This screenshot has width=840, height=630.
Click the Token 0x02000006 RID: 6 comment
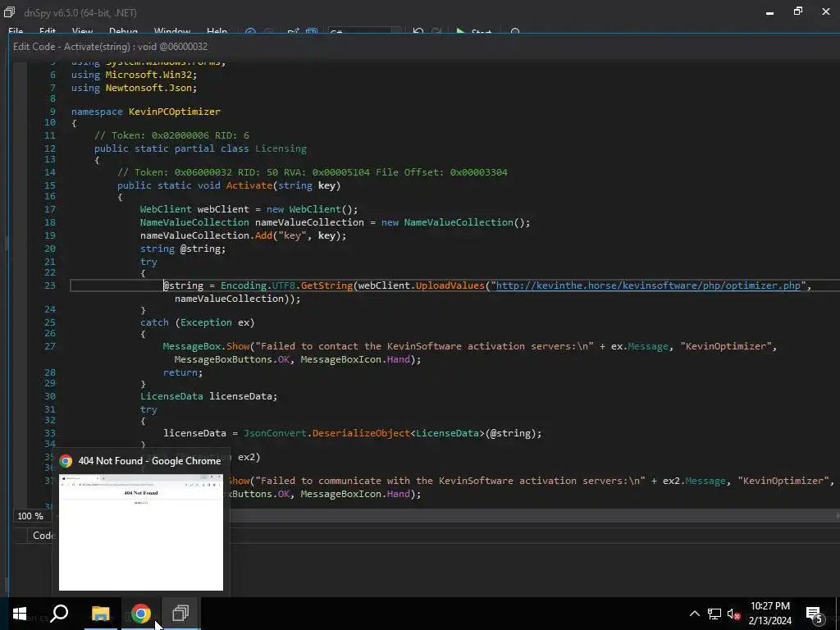tap(171, 135)
